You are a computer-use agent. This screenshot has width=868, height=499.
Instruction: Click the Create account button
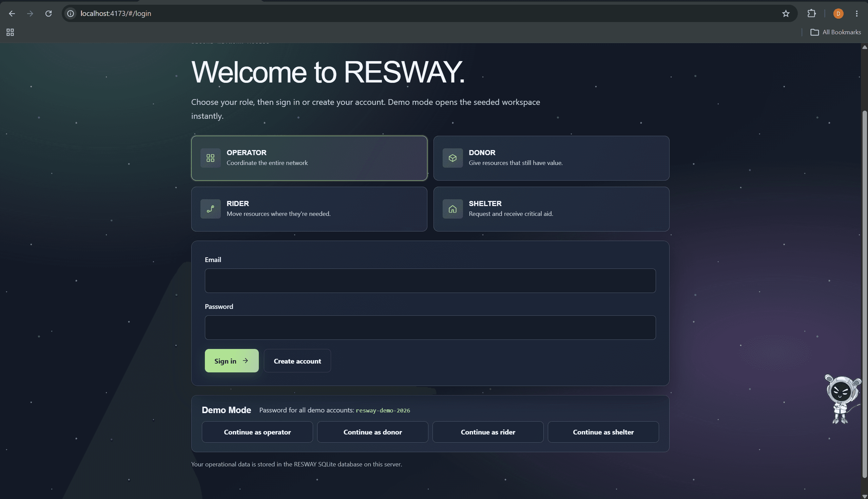coord(297,361)
